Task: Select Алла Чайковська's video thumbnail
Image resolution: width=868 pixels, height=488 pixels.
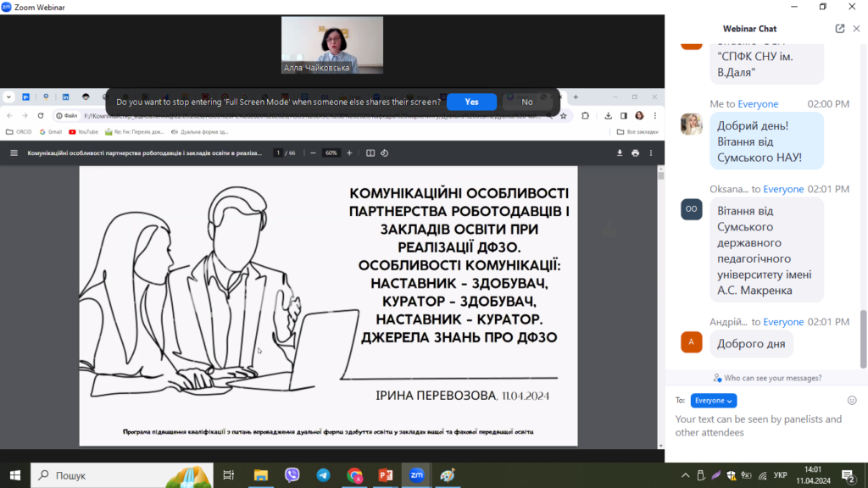Action: click(x=332, y=45)
